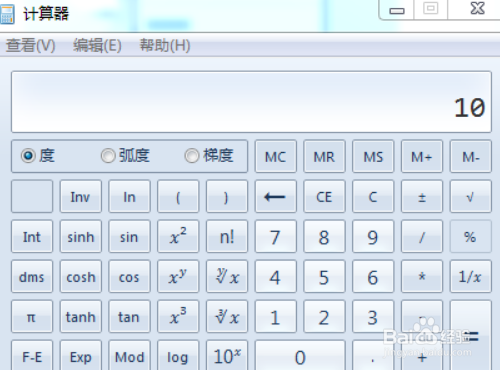Click the digit 1 key
The image size is (500, 370).
(x=276, y=317)
